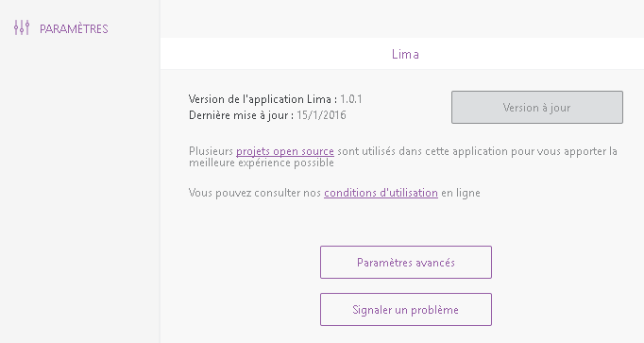Click the sliders icon beside Paramètres
The image size is (644, 343).
click(22, 28)
